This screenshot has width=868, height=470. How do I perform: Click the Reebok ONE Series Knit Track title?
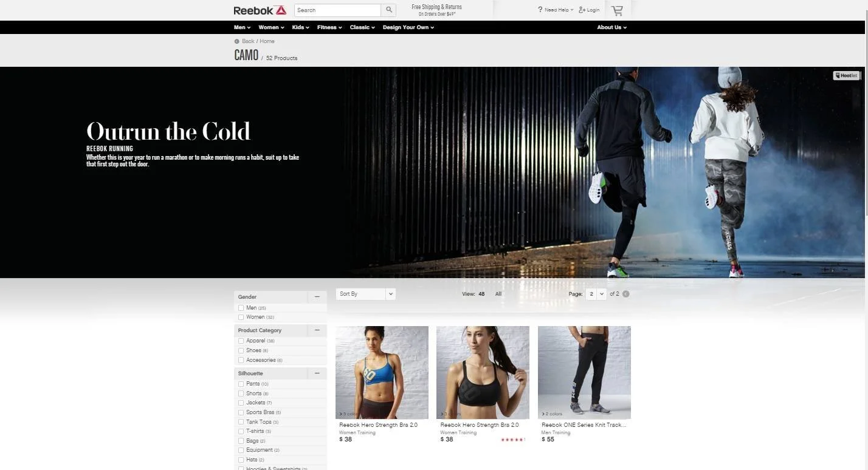pyautogui.click(x=584, y=425)
